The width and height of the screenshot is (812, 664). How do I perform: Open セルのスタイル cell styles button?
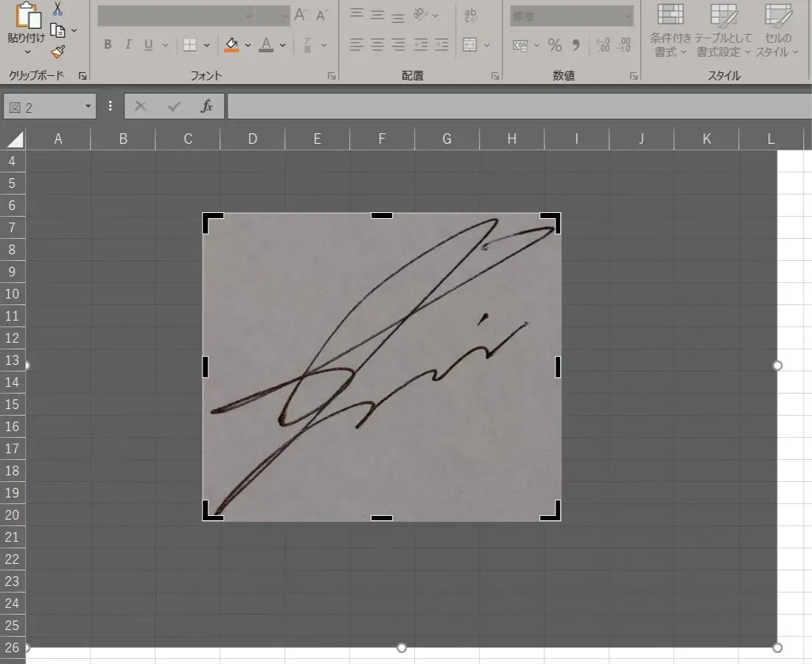coord(777,30)
